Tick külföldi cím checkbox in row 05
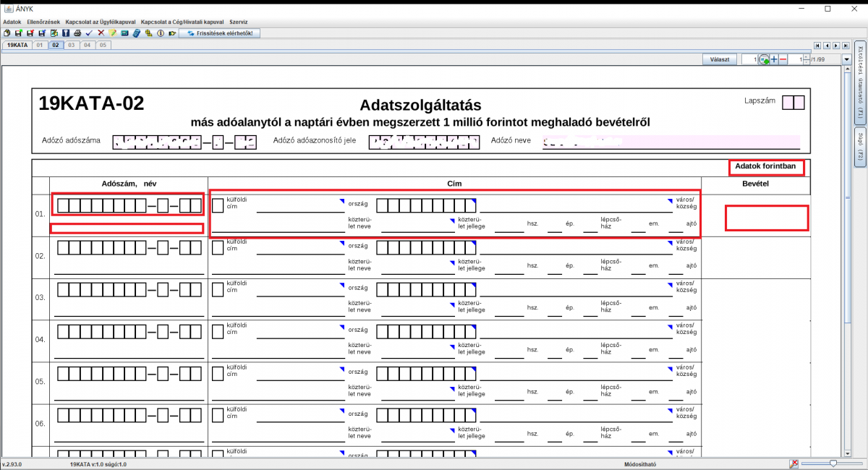Viewport: 868px width, 470px height. (x=218, y=373)
